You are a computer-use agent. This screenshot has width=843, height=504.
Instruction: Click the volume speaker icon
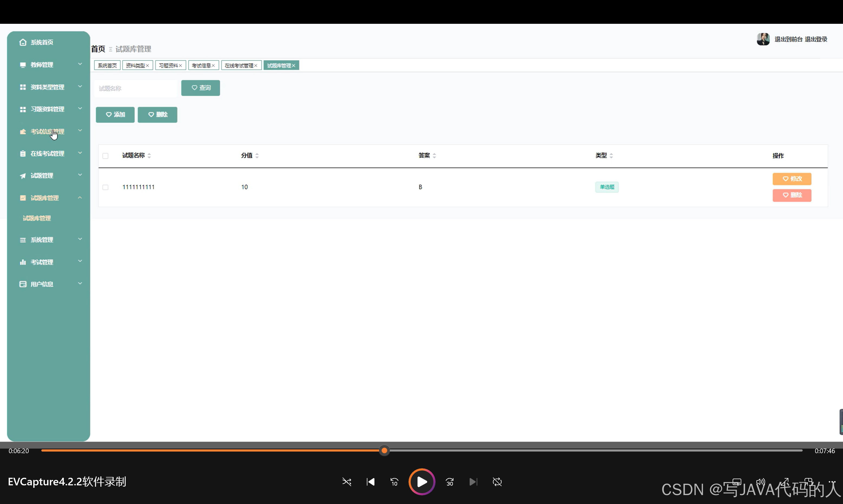[x=760, y=482]
